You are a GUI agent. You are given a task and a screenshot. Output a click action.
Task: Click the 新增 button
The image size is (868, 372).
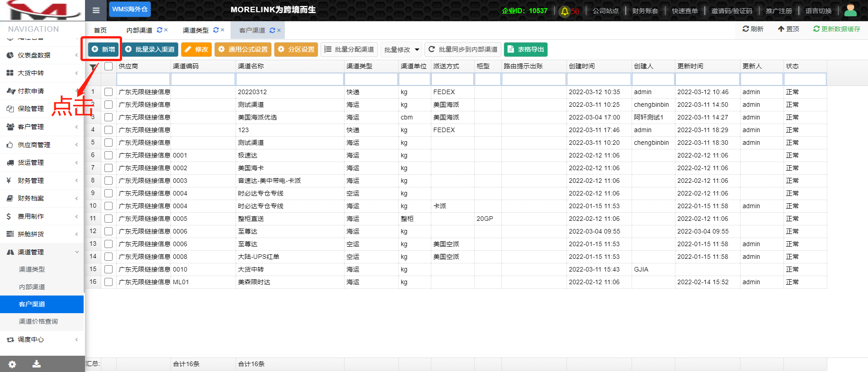[x=103, y=49]
